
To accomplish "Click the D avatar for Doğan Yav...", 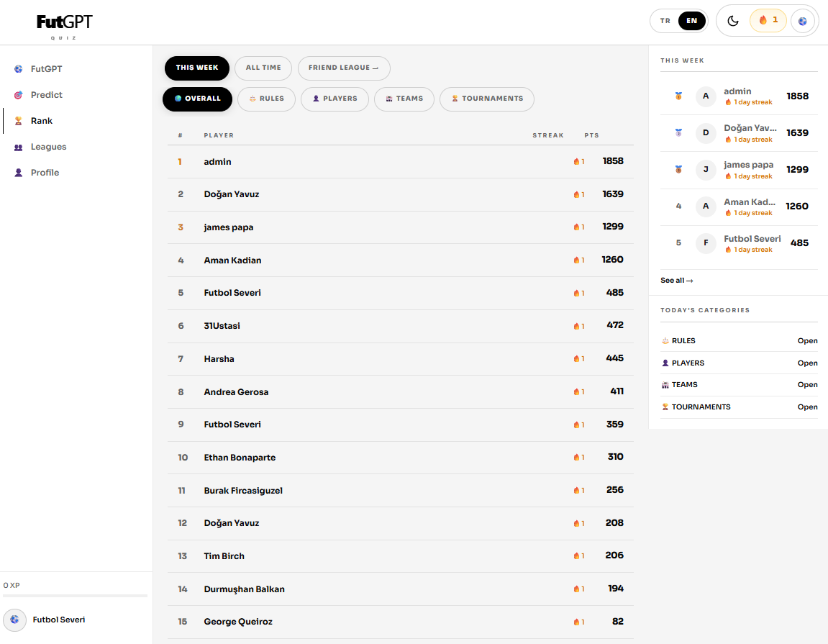I will 706,132.
